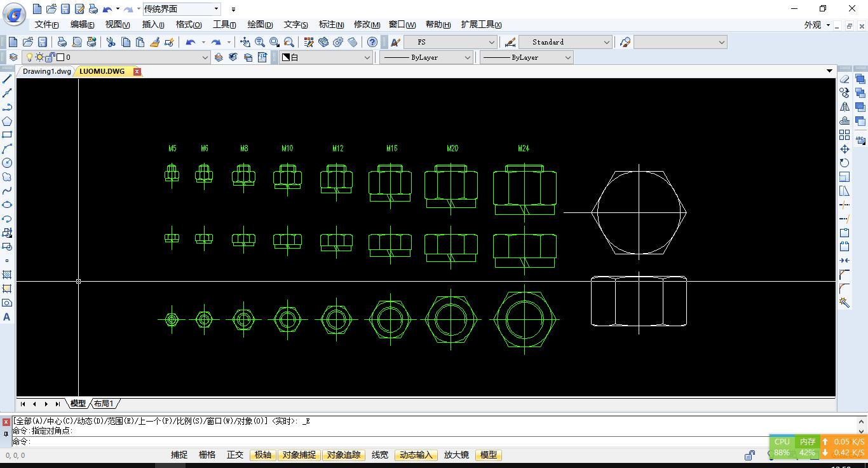Viewport: 868px width, 468px height.
Task: Click the CPU 88% monitor widget
Action: (782, 447)
